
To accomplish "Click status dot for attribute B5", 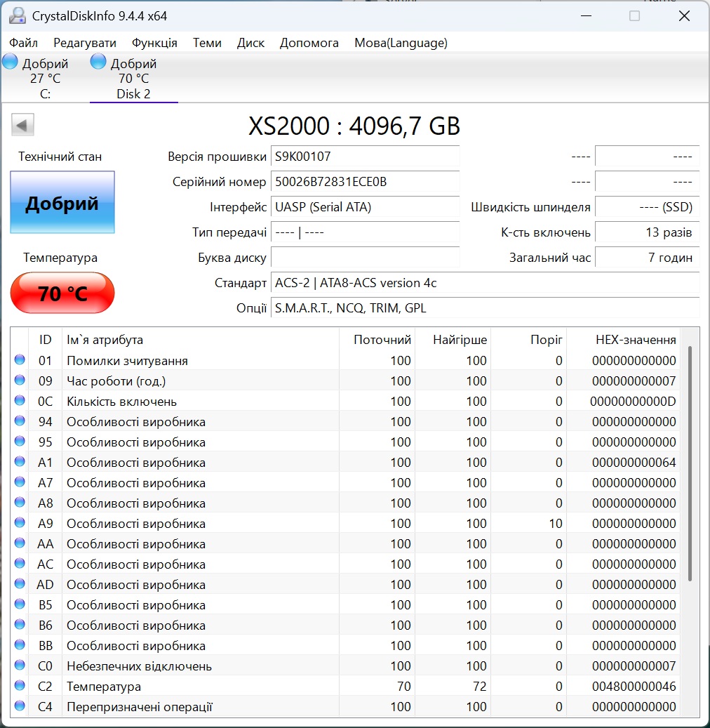I will click(x=20, y=604).
